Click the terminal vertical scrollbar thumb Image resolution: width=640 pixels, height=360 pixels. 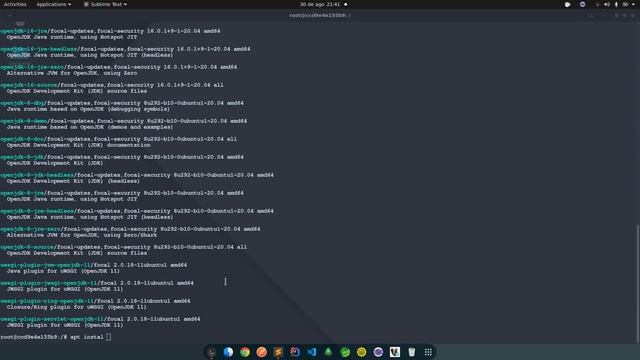click(x=638, y=283)
